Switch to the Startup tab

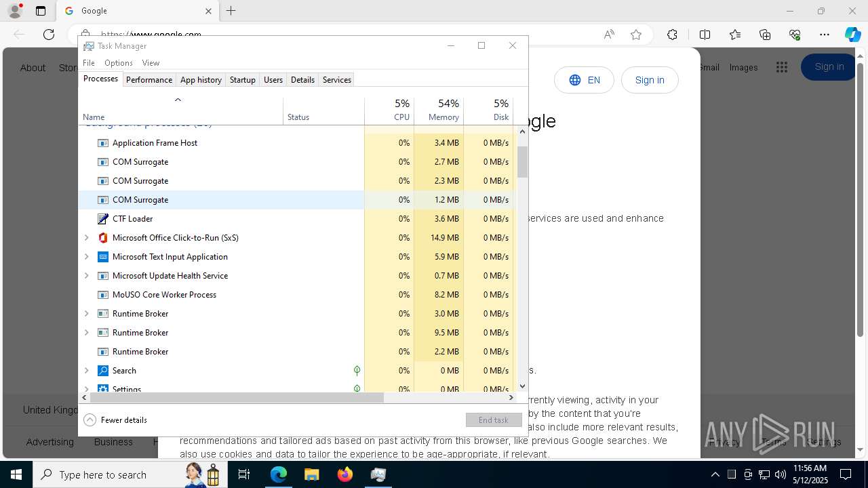click(242, 80)
